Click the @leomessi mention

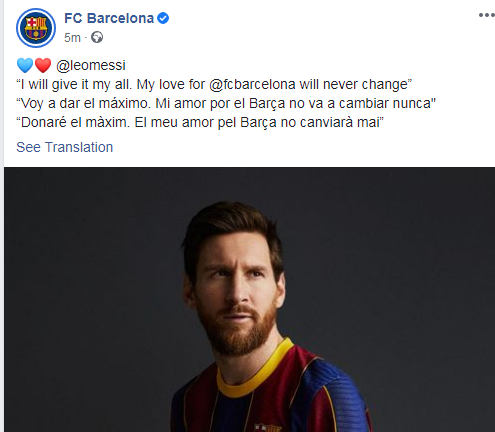[91, 65]
